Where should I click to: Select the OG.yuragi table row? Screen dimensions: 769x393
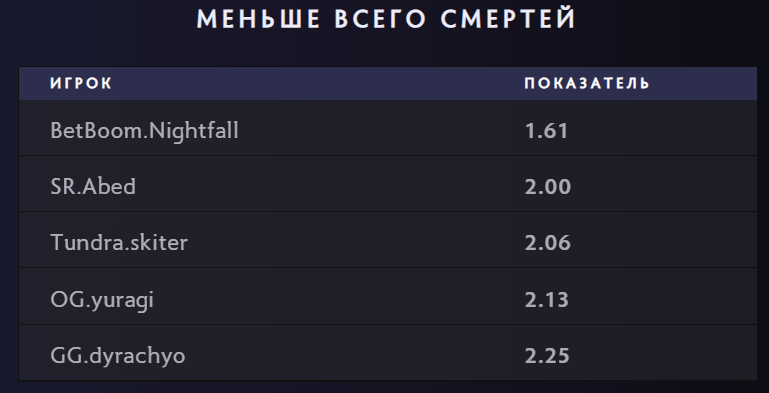(x=388, y=296)
